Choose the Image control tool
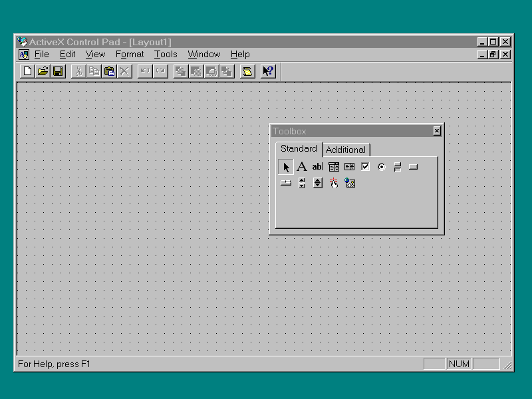Screen dimensions: 532x399 350,183
